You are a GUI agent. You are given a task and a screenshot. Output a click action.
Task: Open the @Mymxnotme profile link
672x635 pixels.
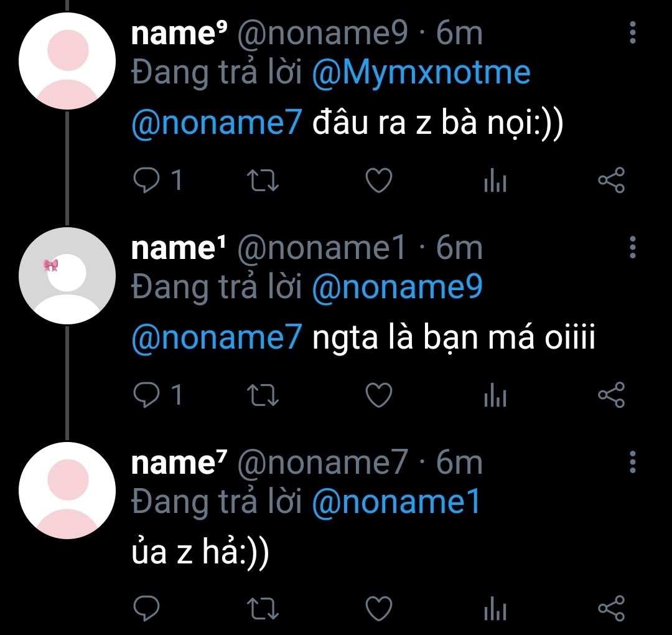tap(421, 73)
